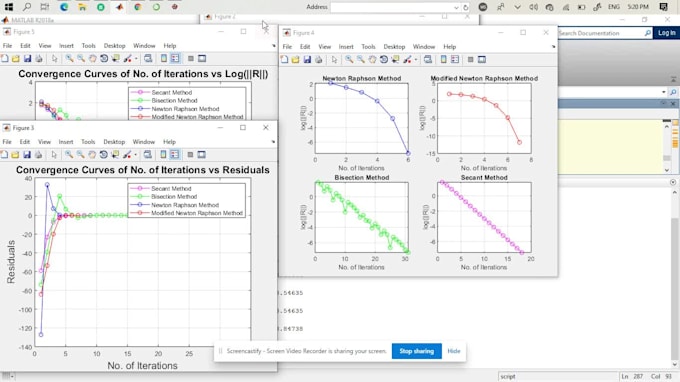Expand Brush tool dropdown arrow in Figure 4

tap(415, 60)
